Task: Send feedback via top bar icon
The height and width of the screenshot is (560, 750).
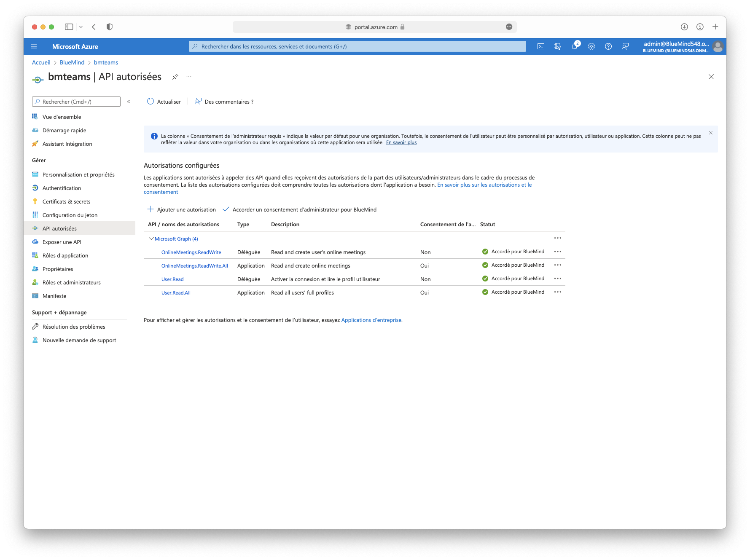Action: (x=625, y=47)
